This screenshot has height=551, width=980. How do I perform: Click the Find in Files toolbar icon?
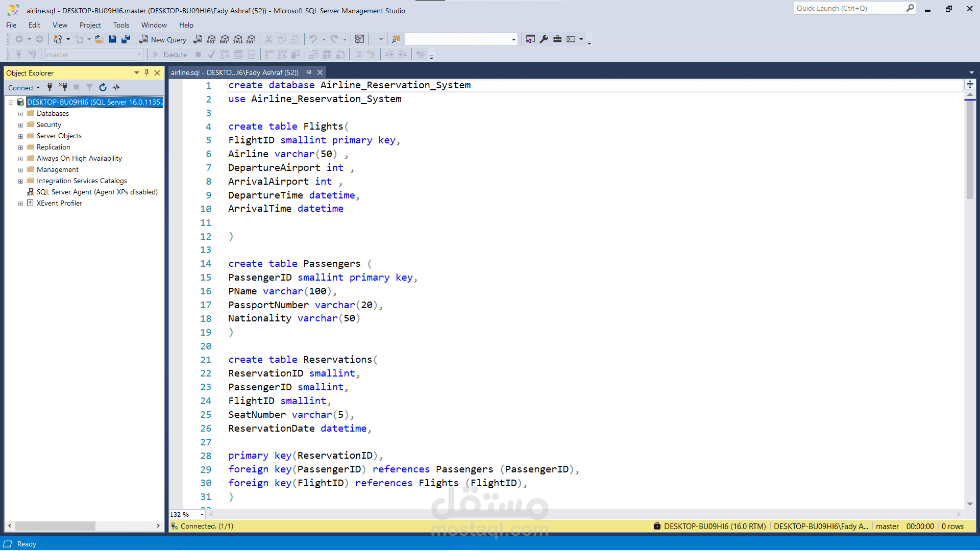[396, 39]
